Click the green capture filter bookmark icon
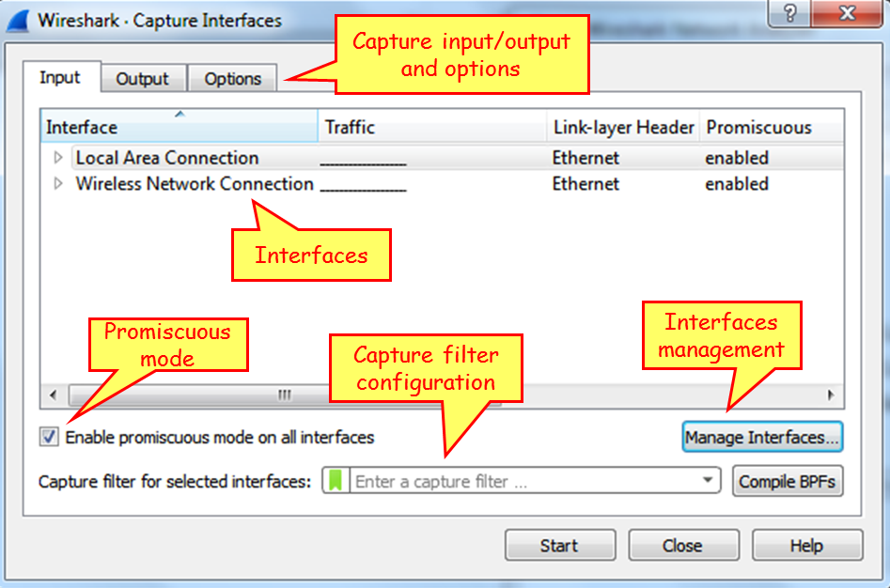The image size is (890, 588). tap(336, 481)
